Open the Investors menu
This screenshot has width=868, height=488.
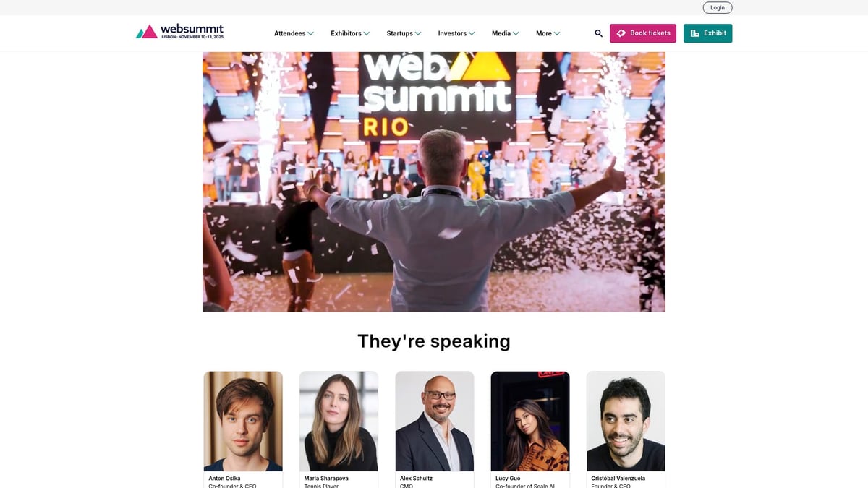(456, 33)
